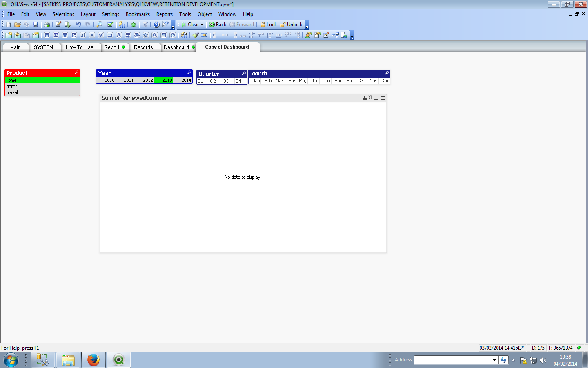Expand the Clear button dropdown arrow
This screenshot has width=588, height=368.
202,25
